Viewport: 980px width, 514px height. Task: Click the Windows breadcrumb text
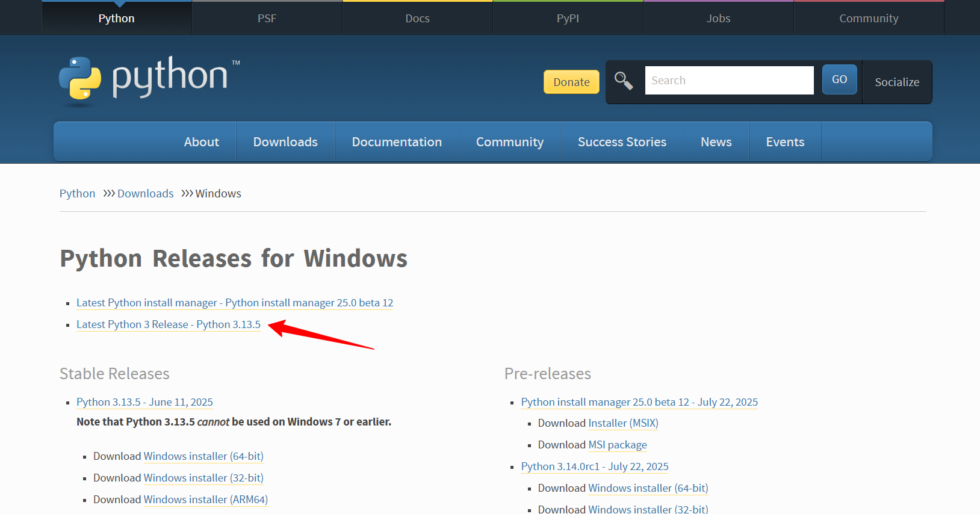pos(218,193)
